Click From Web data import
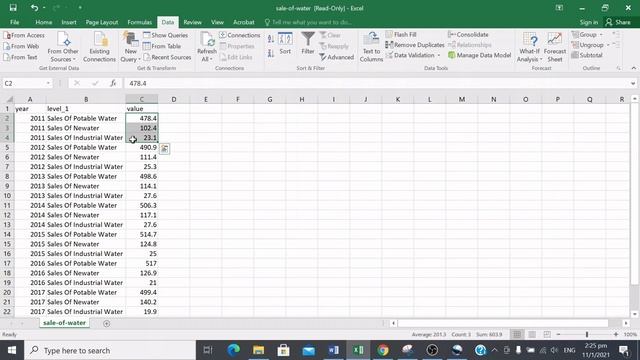Image resolution: width=640 pixels, height=360 pixels. (x=21, y=47)
